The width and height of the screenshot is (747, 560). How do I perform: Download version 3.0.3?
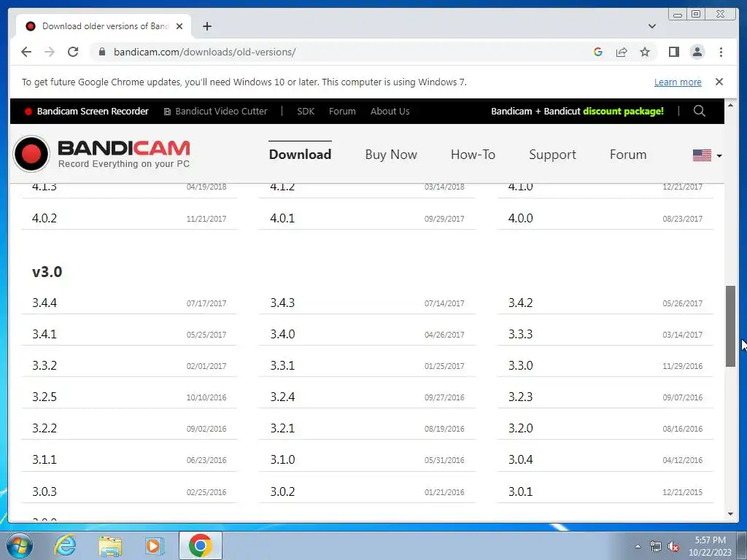128,491
